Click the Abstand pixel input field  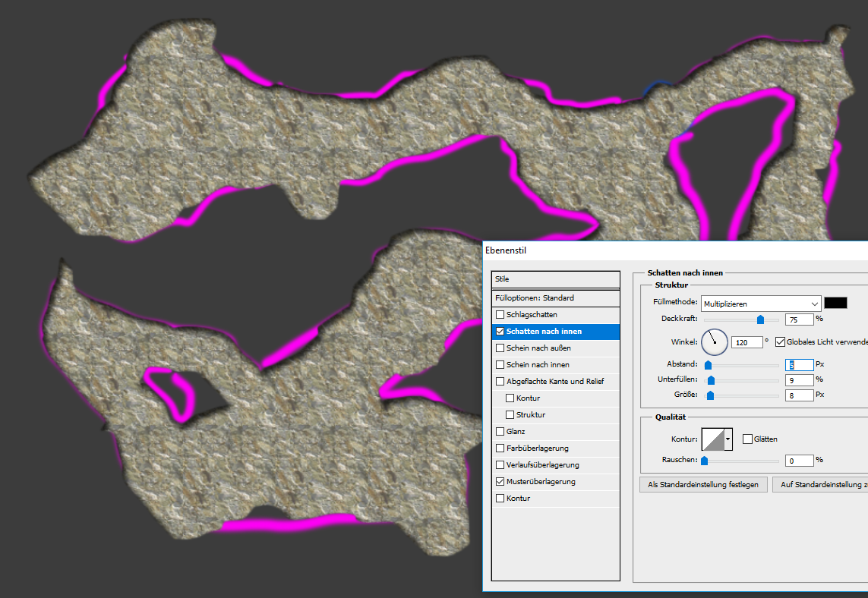tap(799, 364)
